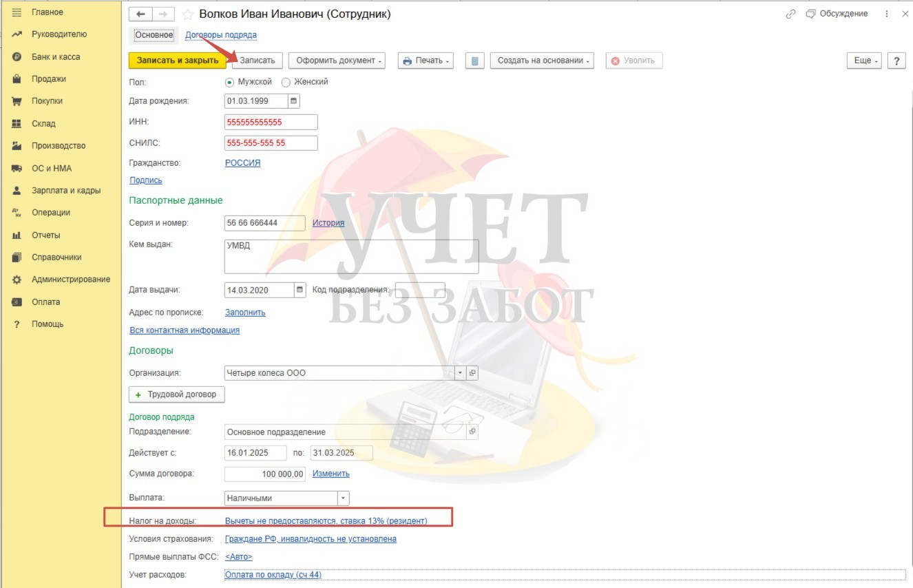
Task: Click into the СНИЛС field
Action: 271,143
